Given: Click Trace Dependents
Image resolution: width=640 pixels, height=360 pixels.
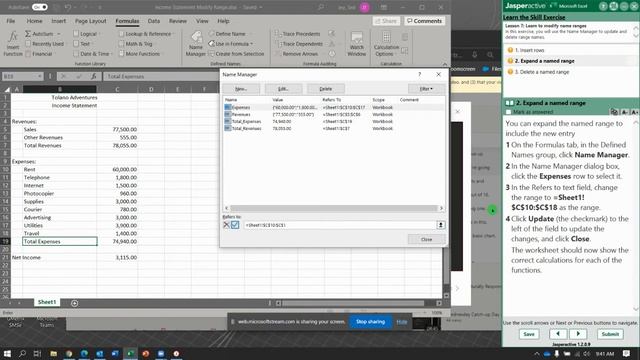Looking at the screenshot, I should pos(298,44).
